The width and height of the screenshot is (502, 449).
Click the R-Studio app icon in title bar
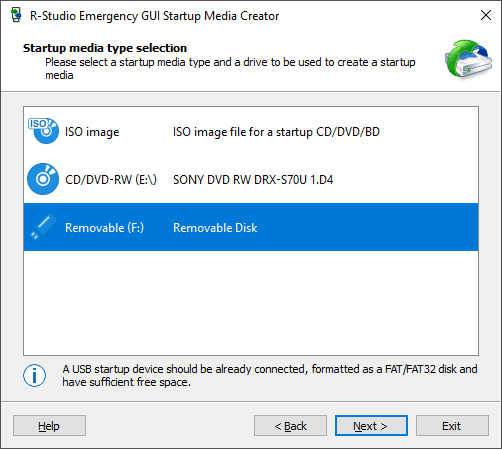[16, 15]
